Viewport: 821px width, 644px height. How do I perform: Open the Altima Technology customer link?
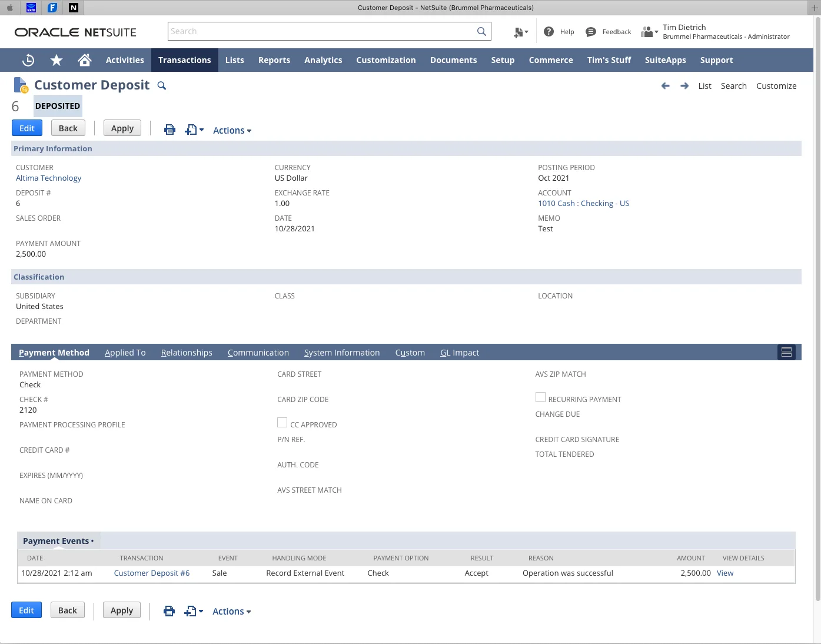point(48,178)
